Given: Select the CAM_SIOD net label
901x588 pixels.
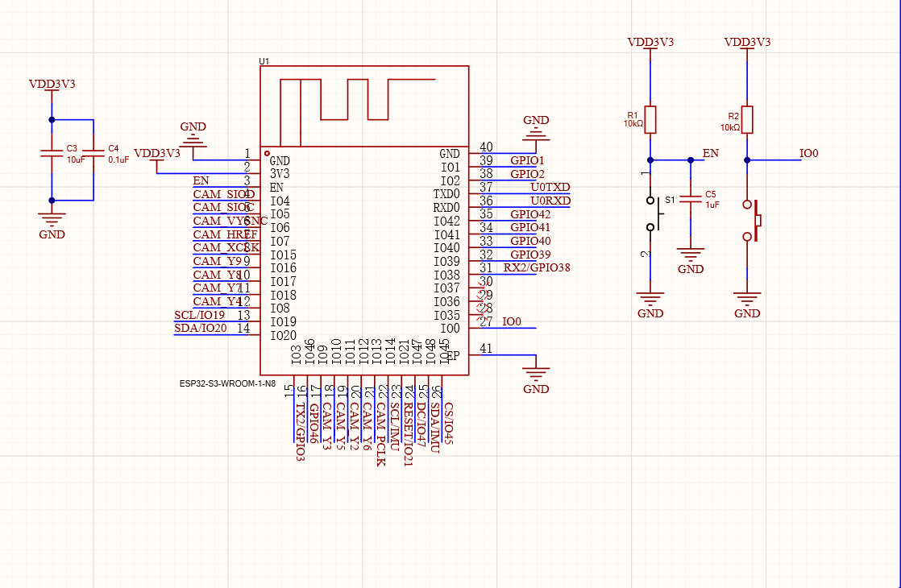Looking at the screenshot, I should coord(224,194).
